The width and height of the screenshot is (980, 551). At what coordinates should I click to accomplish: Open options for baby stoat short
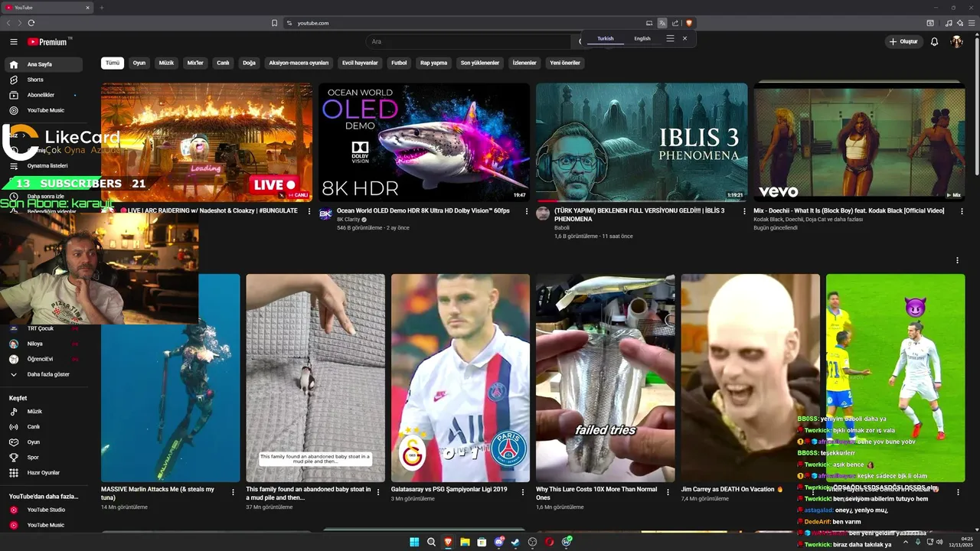click(x=378, y=492)
